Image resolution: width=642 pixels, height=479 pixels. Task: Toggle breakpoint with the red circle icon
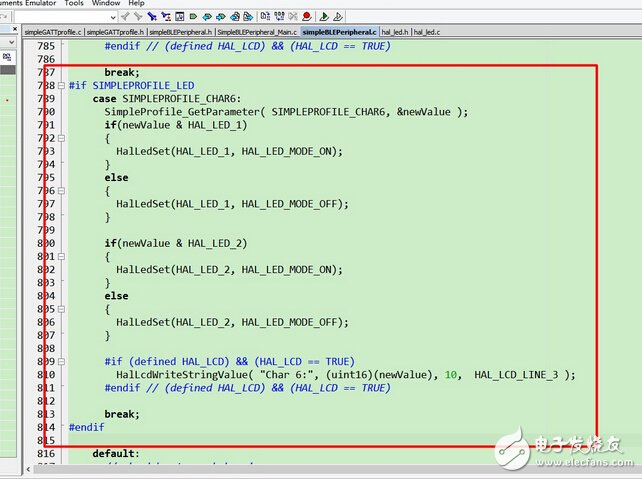[306, 17]
